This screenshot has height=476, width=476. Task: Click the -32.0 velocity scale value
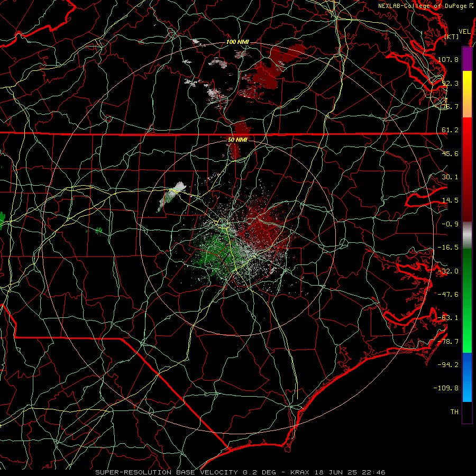448,271
